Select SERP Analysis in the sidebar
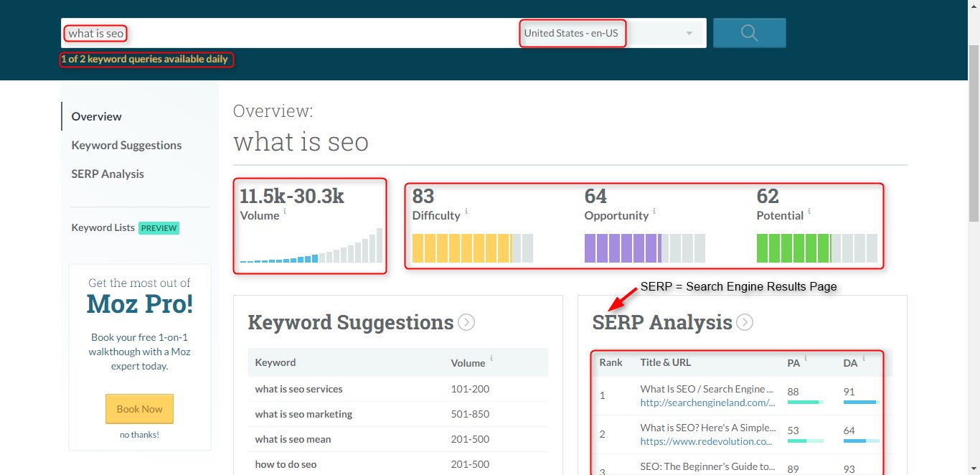 pos(108,174)
